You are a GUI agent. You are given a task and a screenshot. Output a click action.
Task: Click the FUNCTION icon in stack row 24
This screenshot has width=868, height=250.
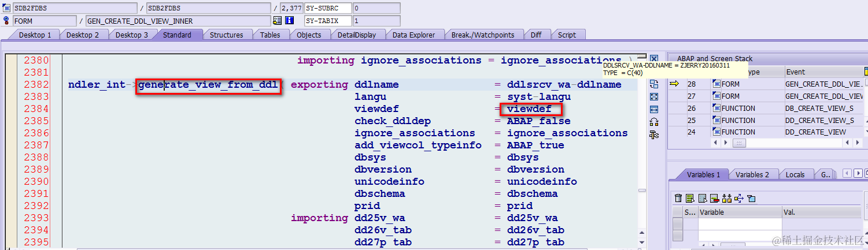click(x=716, y=132)
